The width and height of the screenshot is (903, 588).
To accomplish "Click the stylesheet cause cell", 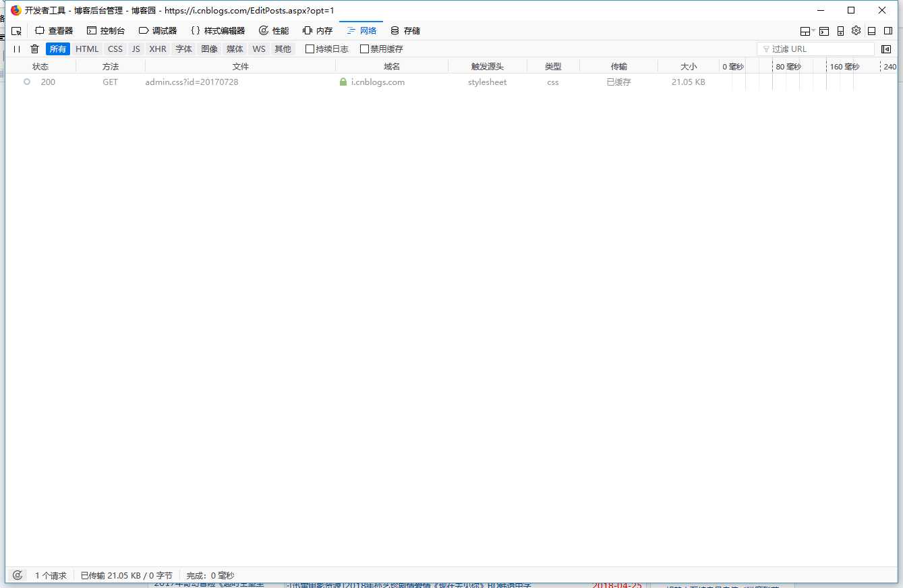I will 488,82.
